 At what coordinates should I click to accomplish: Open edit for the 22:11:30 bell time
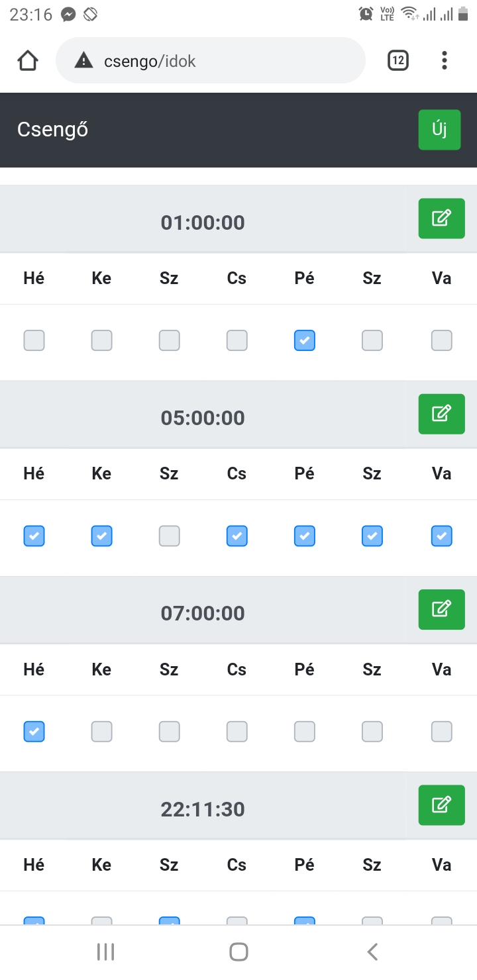coord(441,805)
